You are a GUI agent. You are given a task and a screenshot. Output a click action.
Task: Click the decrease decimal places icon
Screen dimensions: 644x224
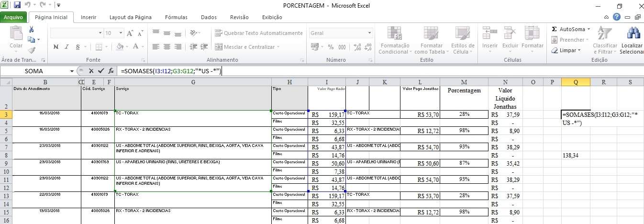click(368, 47)
